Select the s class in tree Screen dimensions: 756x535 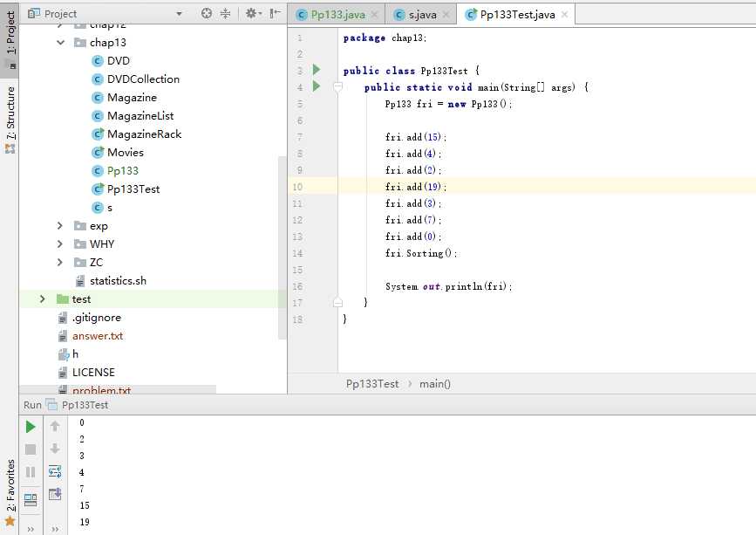click(110, 208)
